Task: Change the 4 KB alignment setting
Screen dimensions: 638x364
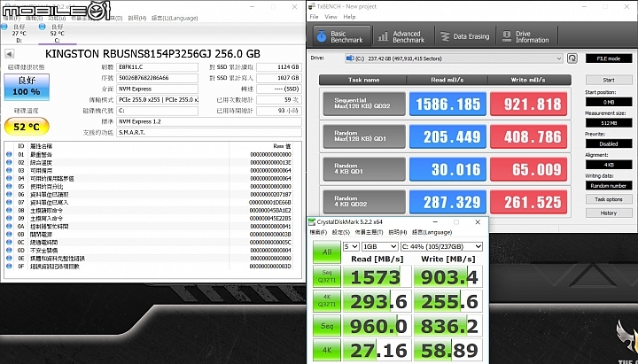Action: pyautogui.click(x=609, y=165)
